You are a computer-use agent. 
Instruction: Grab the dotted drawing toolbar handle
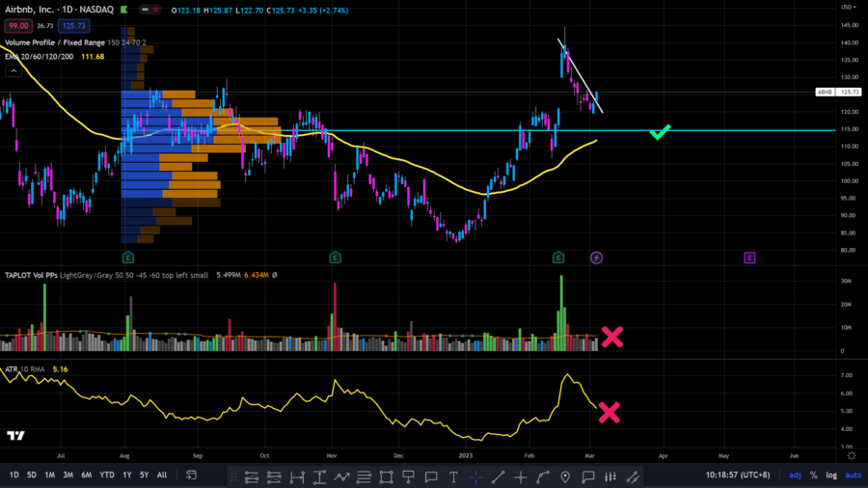(x=233, y=477)
